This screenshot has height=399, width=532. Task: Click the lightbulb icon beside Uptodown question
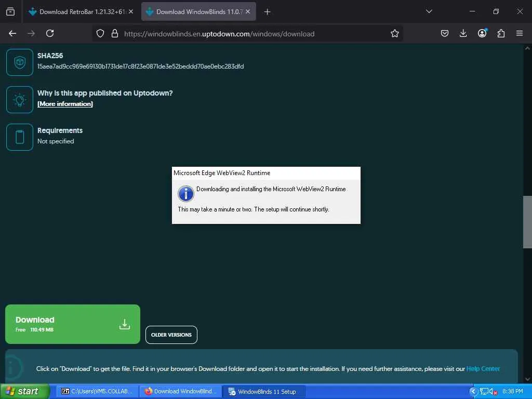click(20, 100)
